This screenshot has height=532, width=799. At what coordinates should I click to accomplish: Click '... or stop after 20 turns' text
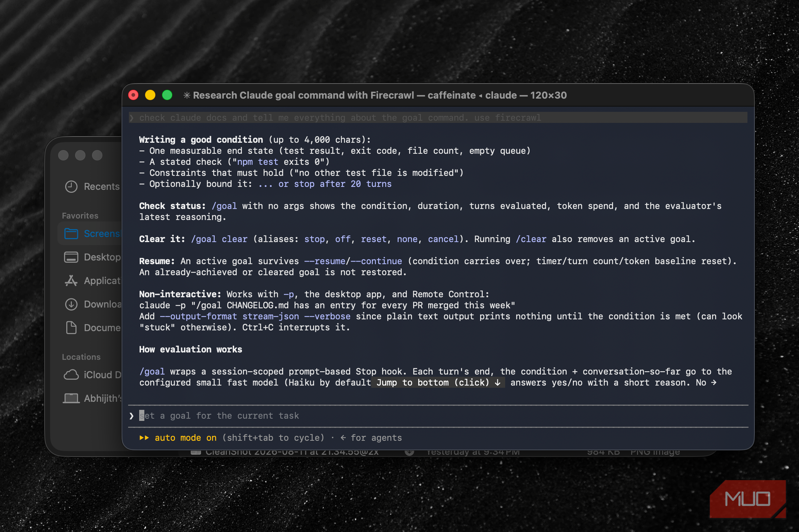325,184
